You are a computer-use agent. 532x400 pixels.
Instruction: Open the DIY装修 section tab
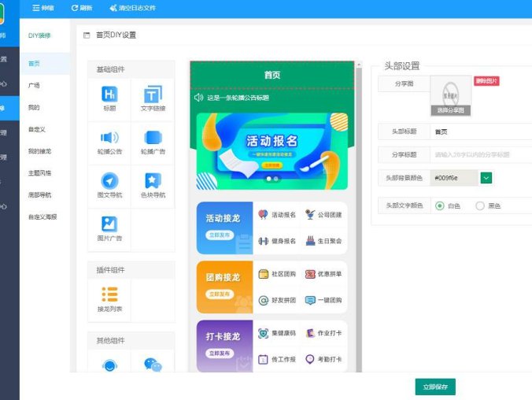[x=39, y=35]
